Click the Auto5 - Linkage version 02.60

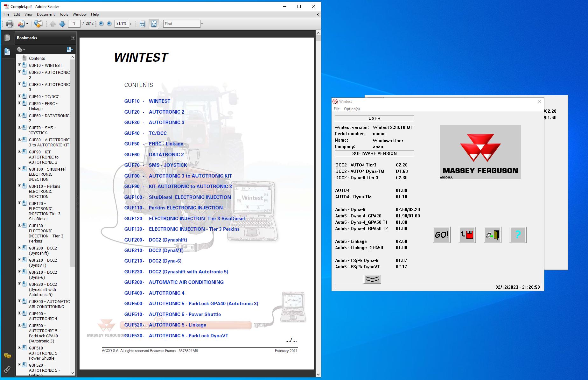(402, 242)
